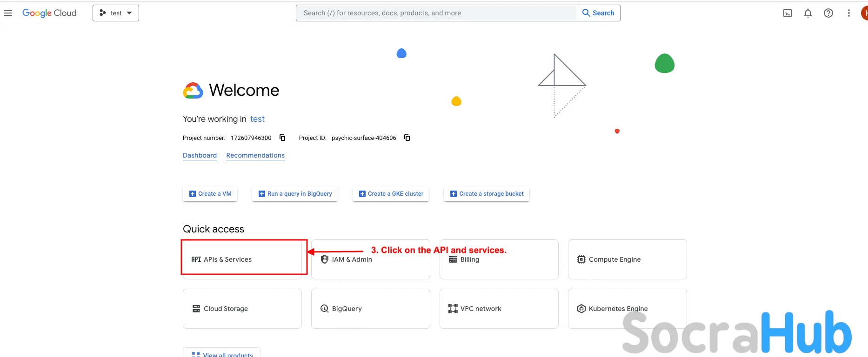Activate Cloud Shell terminal icon
Screen dimensions: 868x357
tap(788, 13)
